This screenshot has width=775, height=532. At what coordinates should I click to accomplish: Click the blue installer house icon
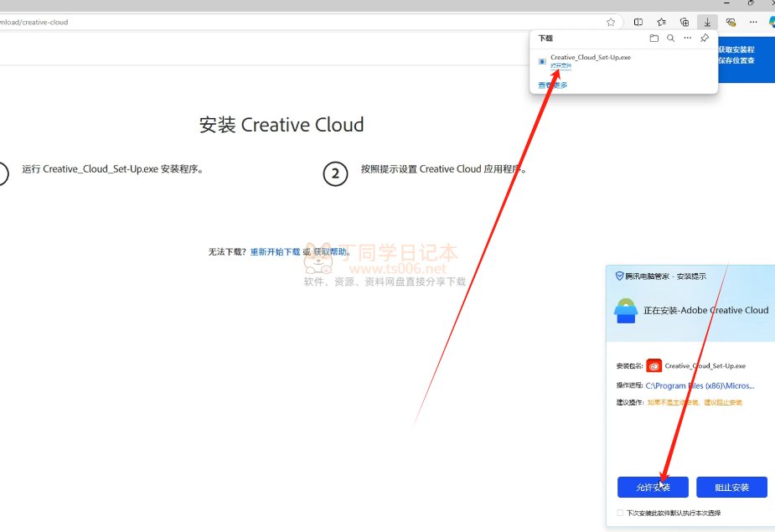click(x=626, y=311)
